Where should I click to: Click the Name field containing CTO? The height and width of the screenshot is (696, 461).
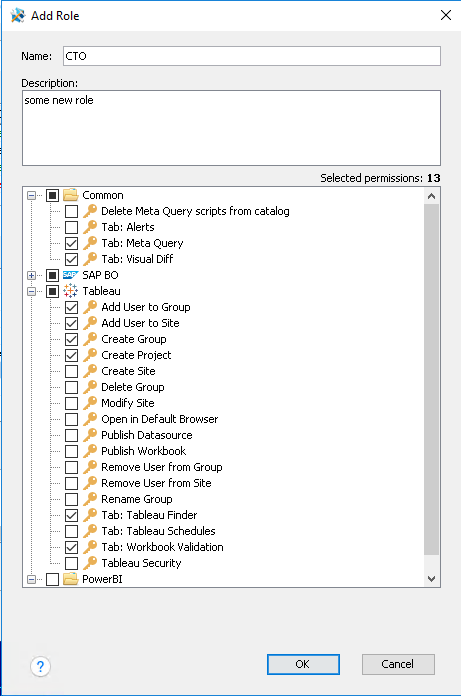(252, 56)
